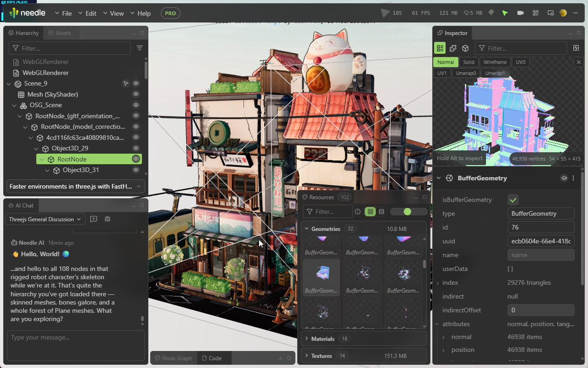
Task: Click the graduation cap icon beside BufferGeometry
Action: (x=564, y=178)
